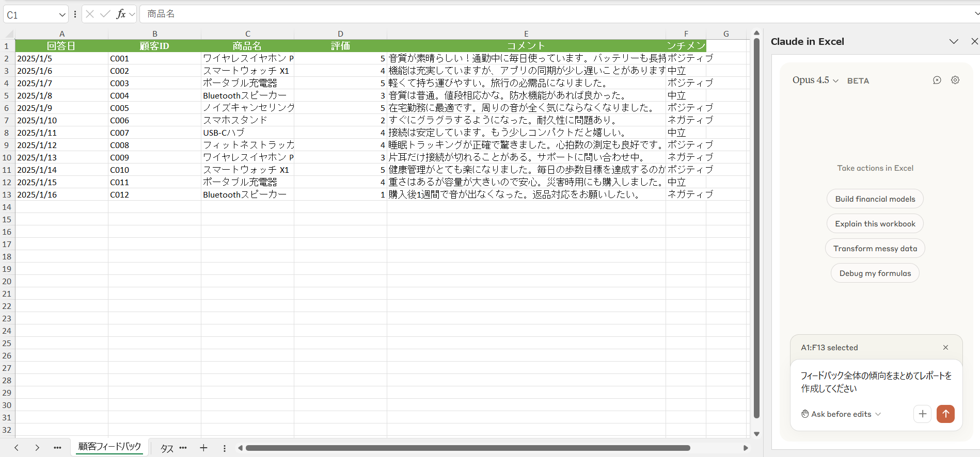Click the orange send arrow button
This screenshot has width=980, height=457.
945,414
